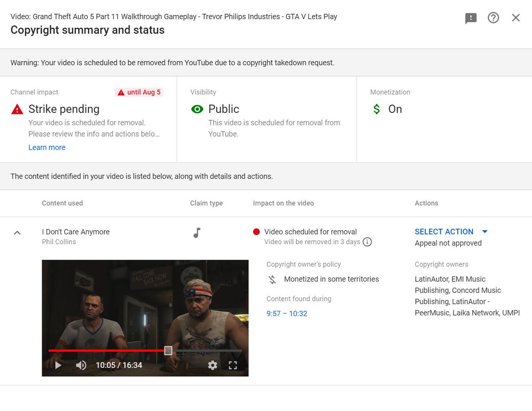Click the video progress bar scrubber handle
The width and height of the screenshot is (532, 411).
click(x=168, y=351)
